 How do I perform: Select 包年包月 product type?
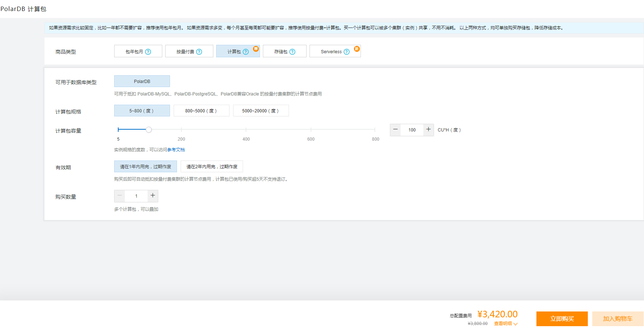coord(138,51)
